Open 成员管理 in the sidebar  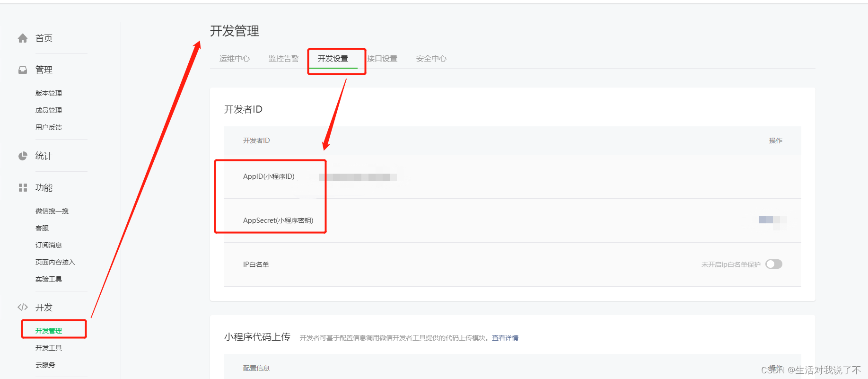tap(49, 110)
